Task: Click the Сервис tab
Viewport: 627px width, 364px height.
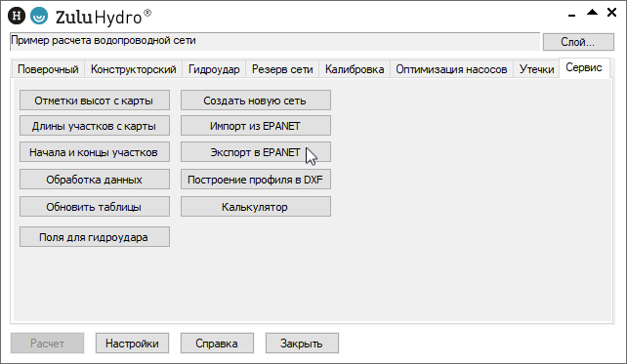Action: pos(584,68)
